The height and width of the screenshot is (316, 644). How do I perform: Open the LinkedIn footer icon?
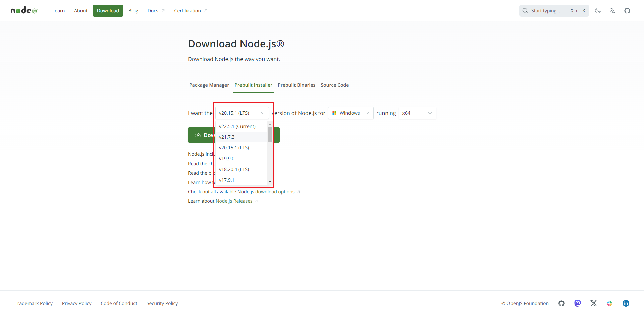[626, 303]
